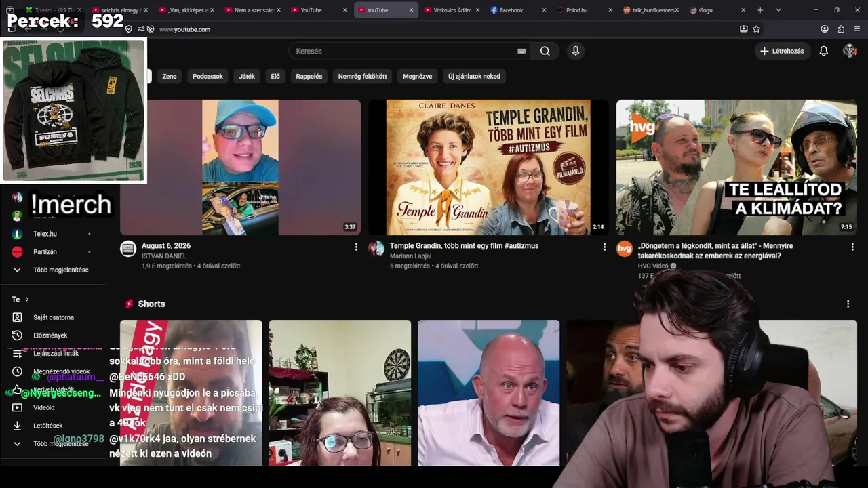Click the Létrehozás create button
The height and width of the screenshot is (488, 868).
783,51
